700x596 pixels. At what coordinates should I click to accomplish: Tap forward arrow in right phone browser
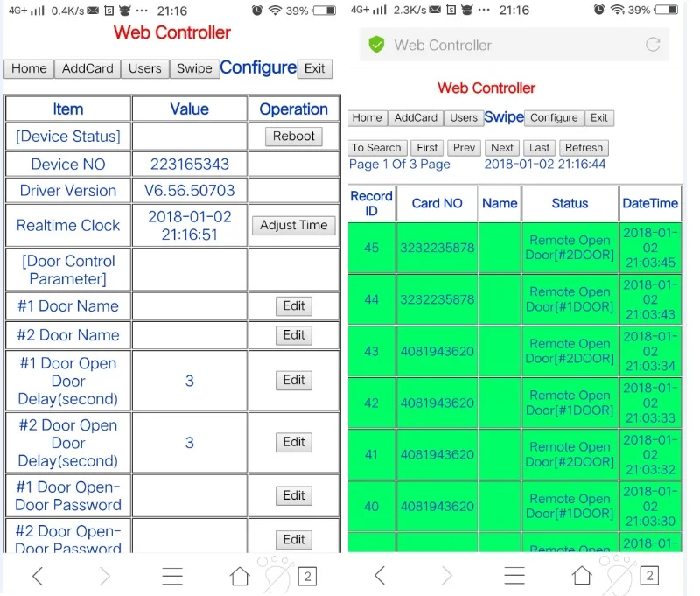click(x=447, y=576)
